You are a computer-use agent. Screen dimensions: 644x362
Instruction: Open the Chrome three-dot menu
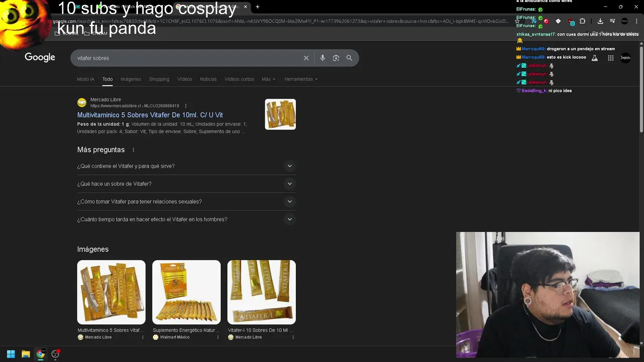[636, 21]
